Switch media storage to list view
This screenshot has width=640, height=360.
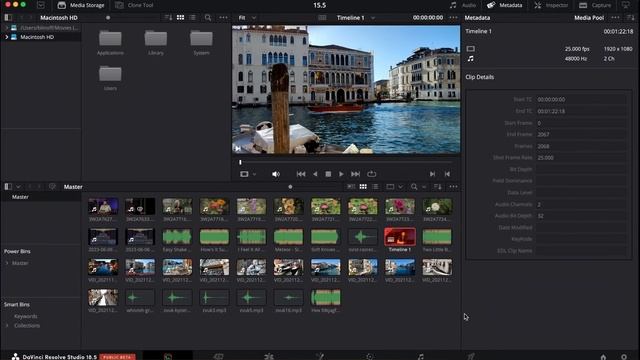(192, 18)
